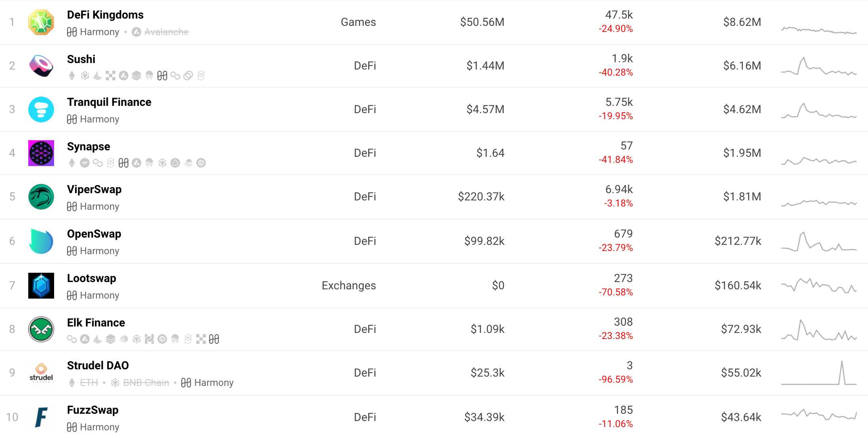Click the OpenSwap logo icon
Viewport: 868px width, 438px height.
(41, 241)
